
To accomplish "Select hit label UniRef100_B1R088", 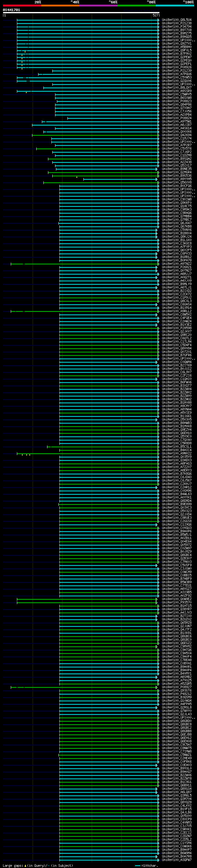I will coord(177,403).
